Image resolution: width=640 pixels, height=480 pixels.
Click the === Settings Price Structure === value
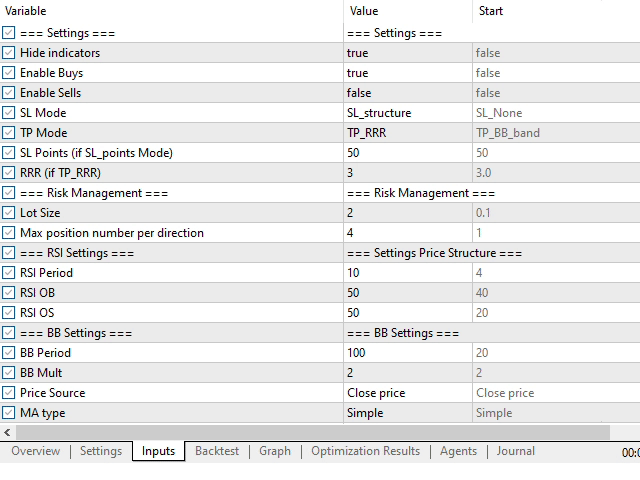[x=434, y=253]
